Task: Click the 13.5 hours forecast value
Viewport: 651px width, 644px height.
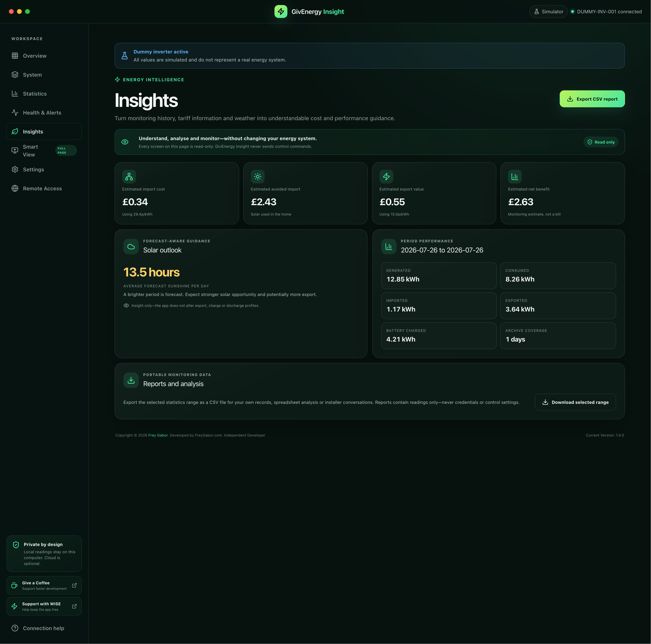Action: pos(152,272)
